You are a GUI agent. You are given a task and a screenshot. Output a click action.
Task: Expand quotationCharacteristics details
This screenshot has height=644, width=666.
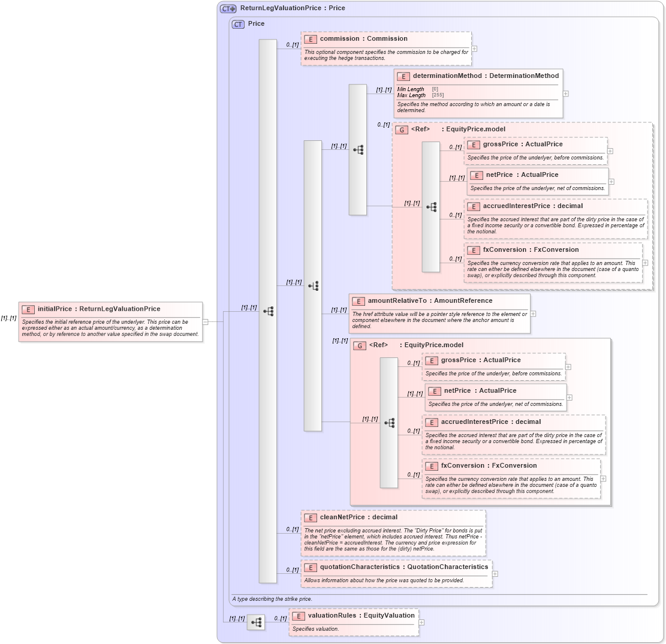(495, 573)
